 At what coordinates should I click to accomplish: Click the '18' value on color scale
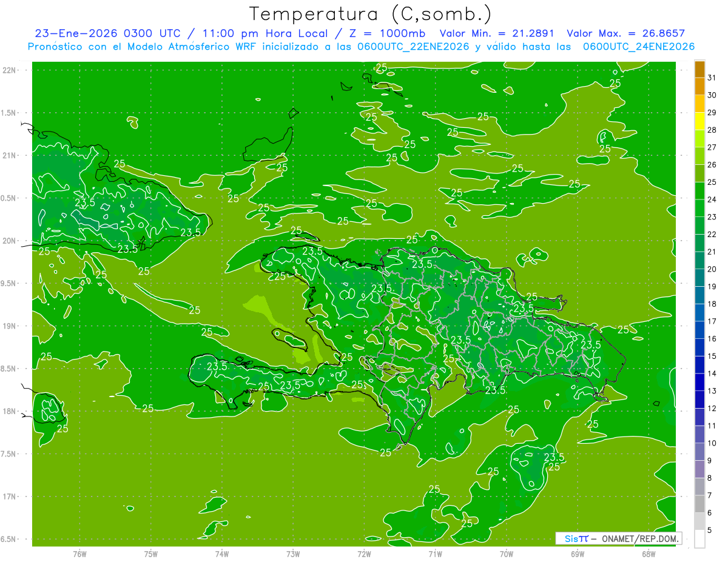[x=712, y=304]
